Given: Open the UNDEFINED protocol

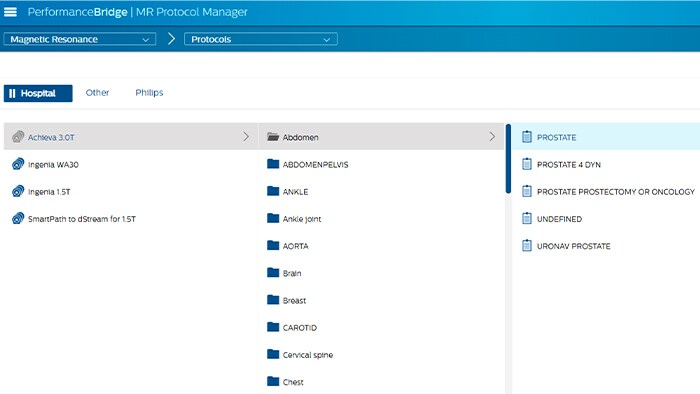Looking at the screenshot, I should coord(559,219).
